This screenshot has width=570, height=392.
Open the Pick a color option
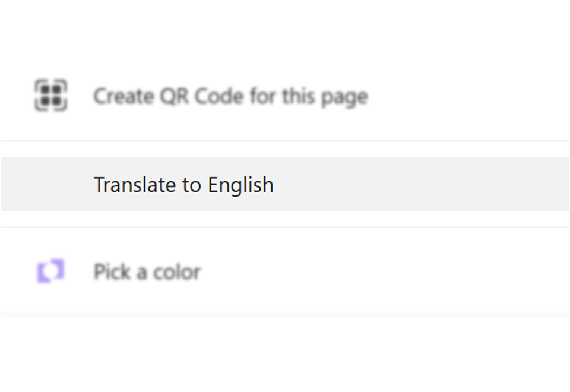point(147,272)
